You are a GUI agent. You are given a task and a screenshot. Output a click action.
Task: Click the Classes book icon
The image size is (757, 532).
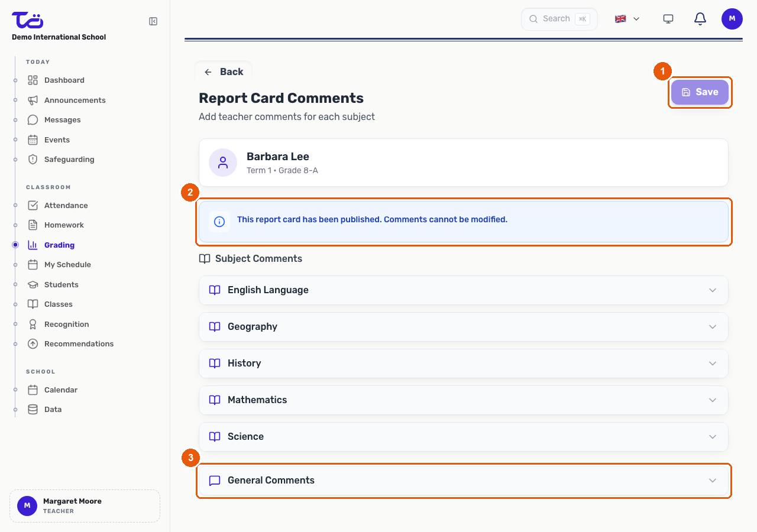[33, 304]
